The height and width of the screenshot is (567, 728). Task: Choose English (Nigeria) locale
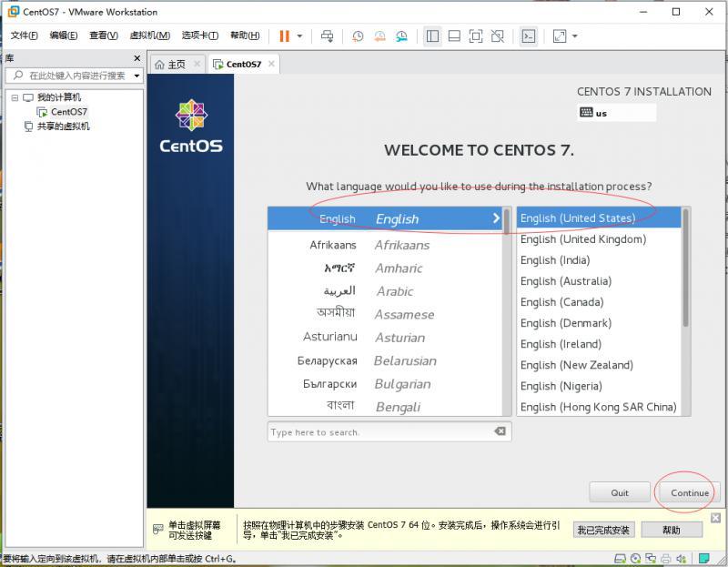[599, 385]
